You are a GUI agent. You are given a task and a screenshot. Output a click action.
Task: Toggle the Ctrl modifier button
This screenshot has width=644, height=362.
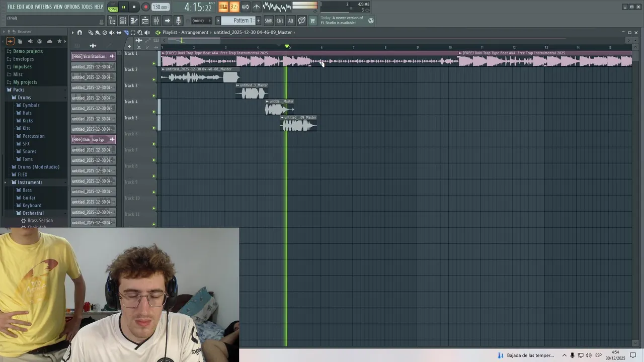point(280,21)
